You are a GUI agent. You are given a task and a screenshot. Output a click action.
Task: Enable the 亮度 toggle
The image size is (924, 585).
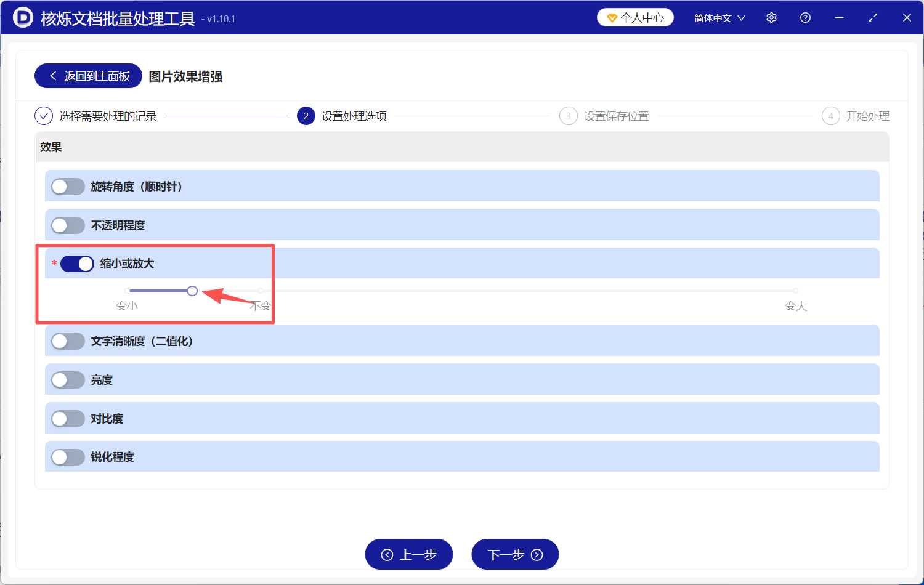click(68, 379)
